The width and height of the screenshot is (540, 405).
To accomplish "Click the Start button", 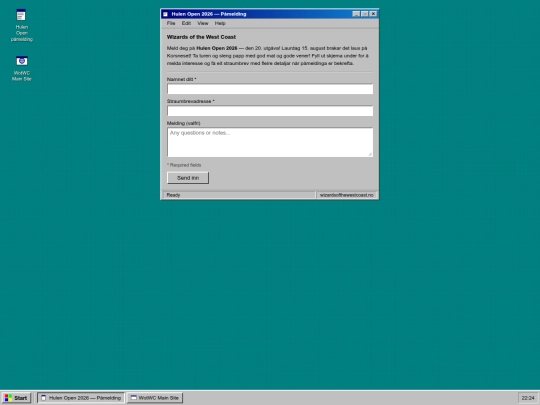I will point(16,398).
